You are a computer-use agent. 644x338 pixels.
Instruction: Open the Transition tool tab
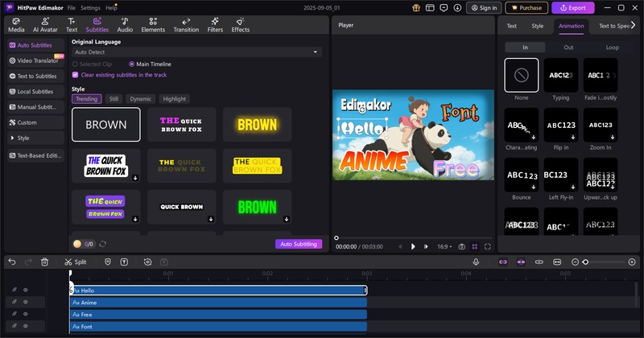[x=186, y=25]
